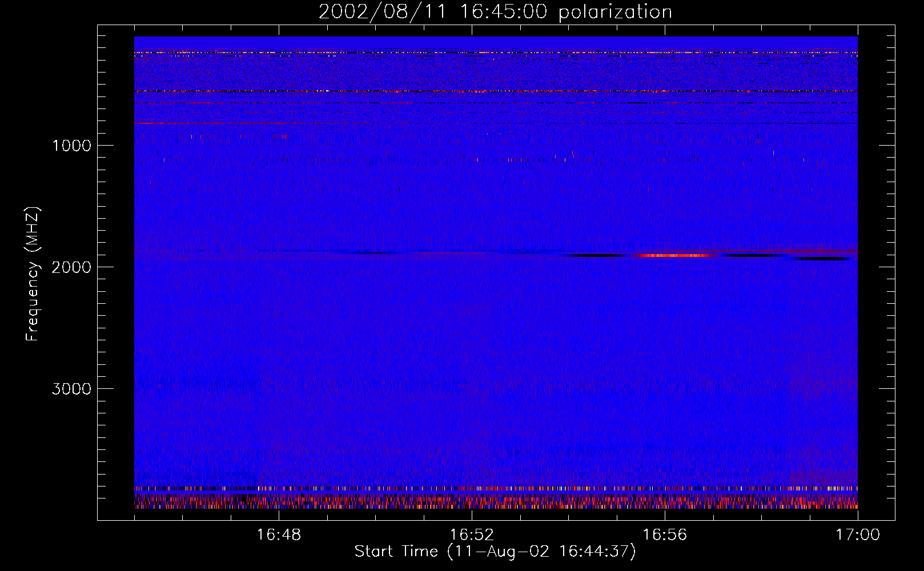Click the 'Start Time (11-Aug-02 16:44:37)' axis label
924x571 pixels.
click(495, 552)
